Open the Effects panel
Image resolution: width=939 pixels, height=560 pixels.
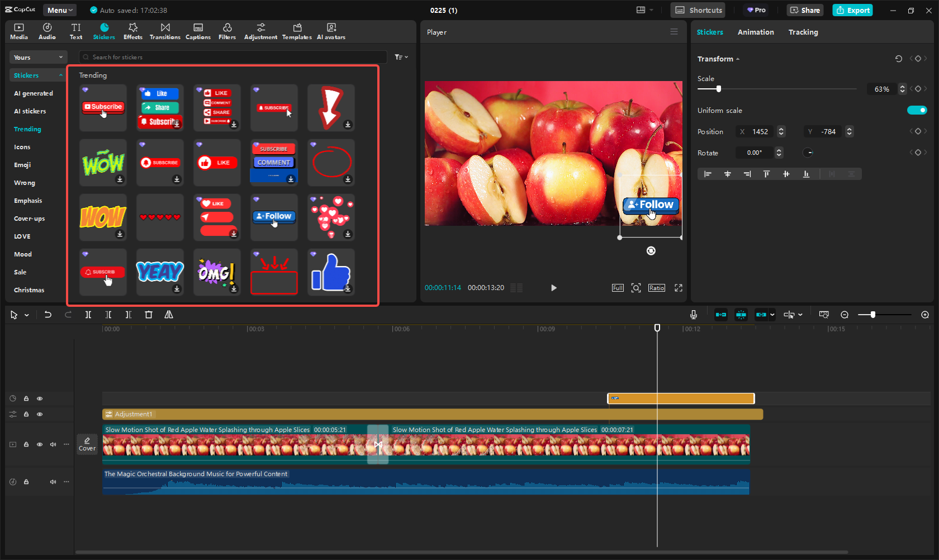coord(132,31)
